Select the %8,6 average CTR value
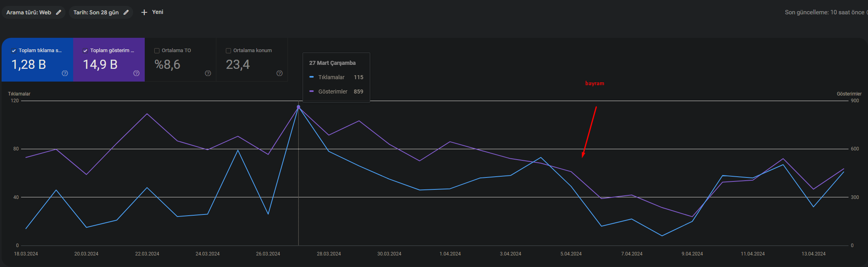868x267 pixels. tap(167, 64)
